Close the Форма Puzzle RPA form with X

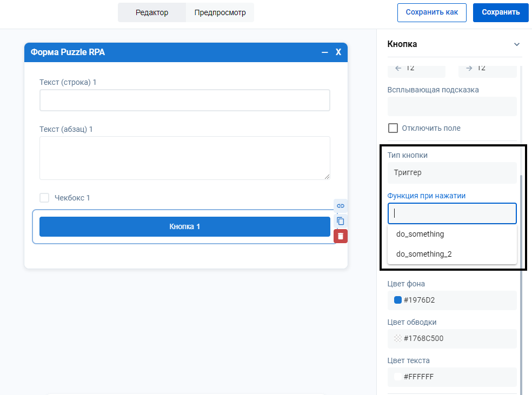[338, 52]
